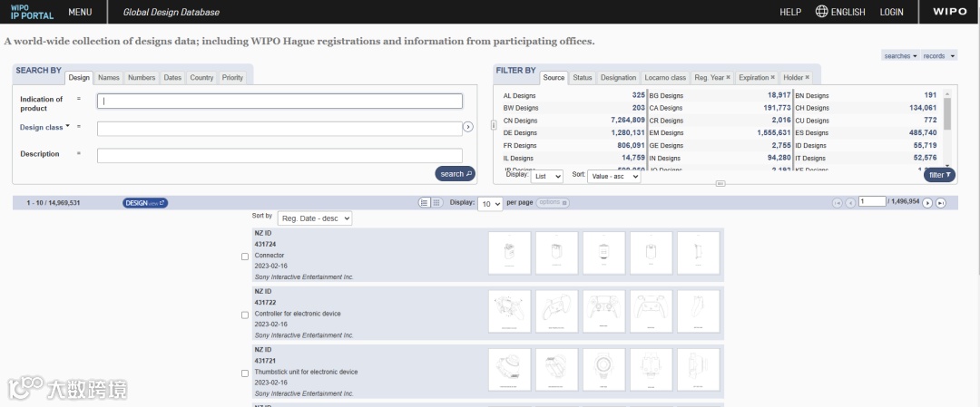Remove the Expiration filter tab
The height and width of the screenshot is (407, 980).
(x=772, y=77)
